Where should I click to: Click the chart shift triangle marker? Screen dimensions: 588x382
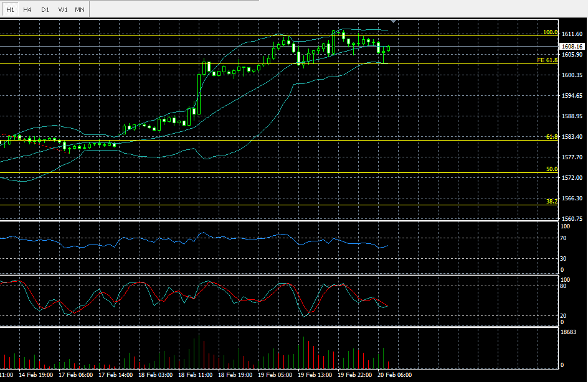pyautogui.click(x=393, y=21)
